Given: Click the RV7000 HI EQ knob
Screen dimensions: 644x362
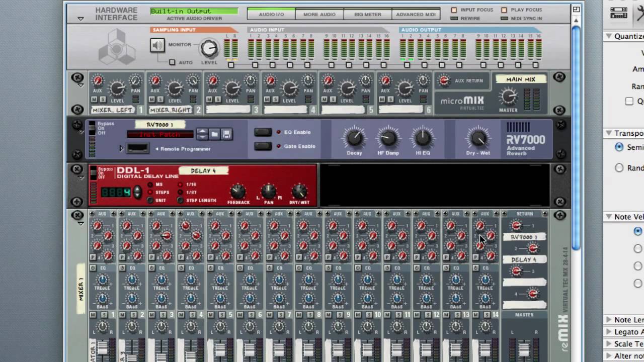Looking at the screenshot, I should coord(422,137).
